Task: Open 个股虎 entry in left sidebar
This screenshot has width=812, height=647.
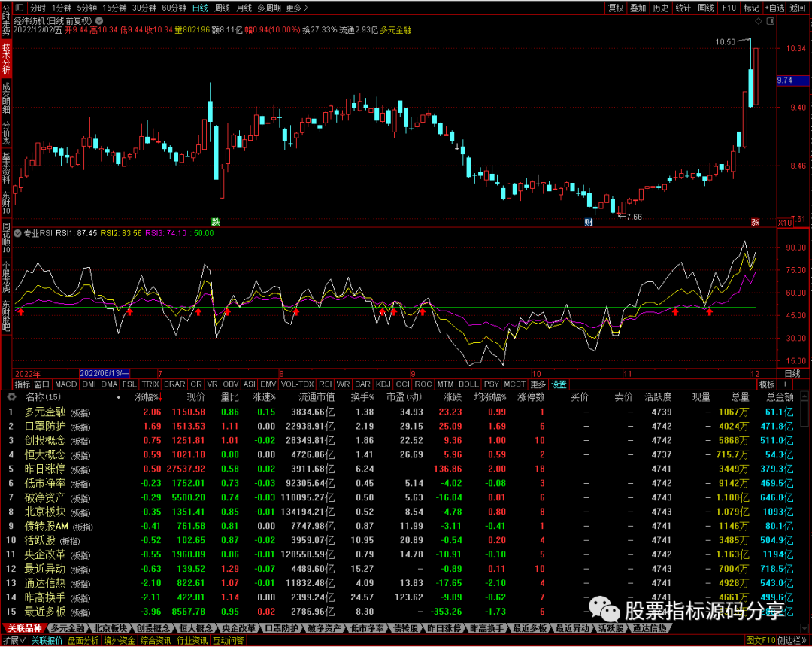Action: click(6, 277)
